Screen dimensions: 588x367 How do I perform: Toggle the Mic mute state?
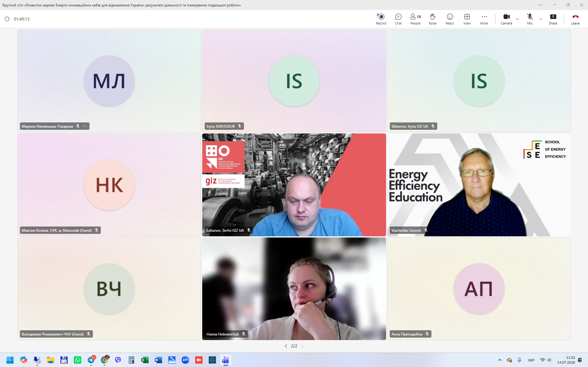tap(529, 19)
